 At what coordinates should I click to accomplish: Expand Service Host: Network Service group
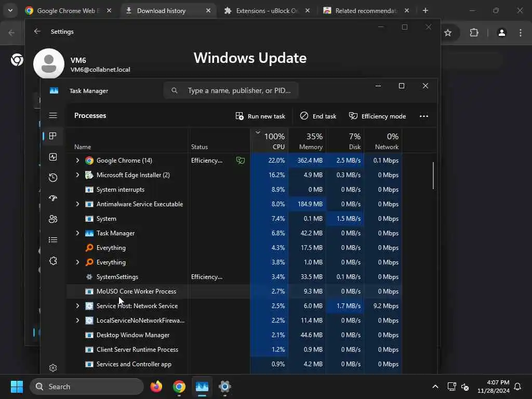(77, 306)
